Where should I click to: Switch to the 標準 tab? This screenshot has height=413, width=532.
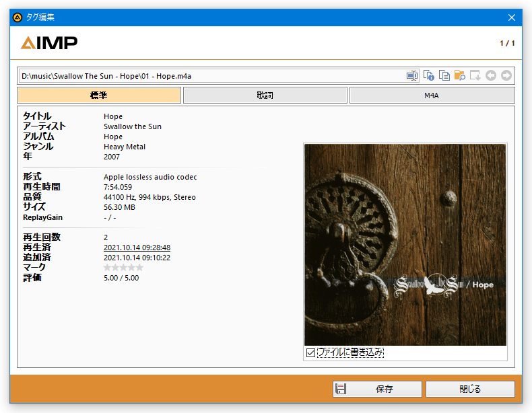[99, 96]
